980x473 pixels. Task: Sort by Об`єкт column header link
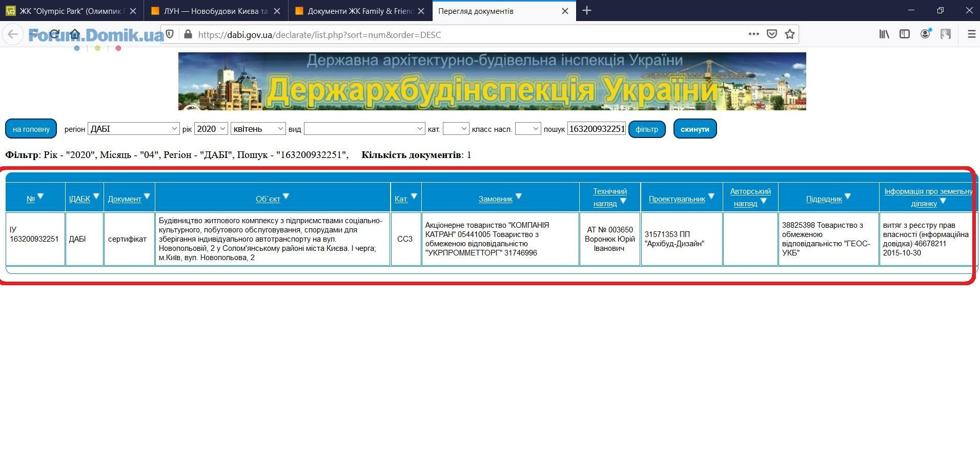pos(268,199)
